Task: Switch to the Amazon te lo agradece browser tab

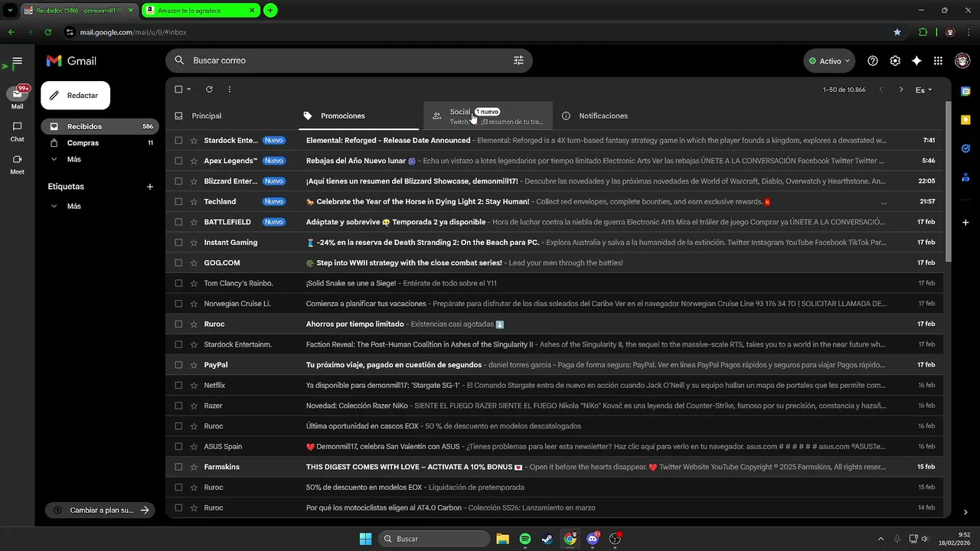Action: click(x=201, y=11)
